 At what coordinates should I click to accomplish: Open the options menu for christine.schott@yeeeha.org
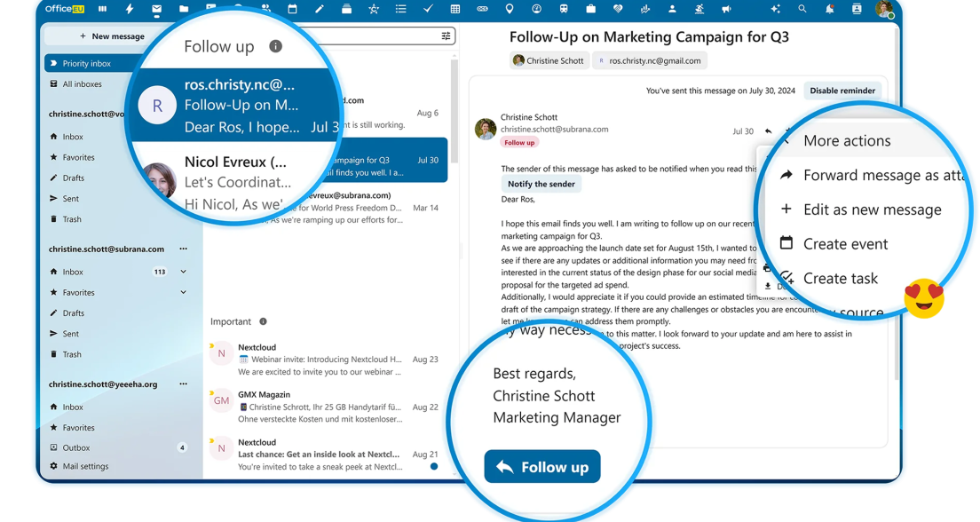click(x=183, y=384)
